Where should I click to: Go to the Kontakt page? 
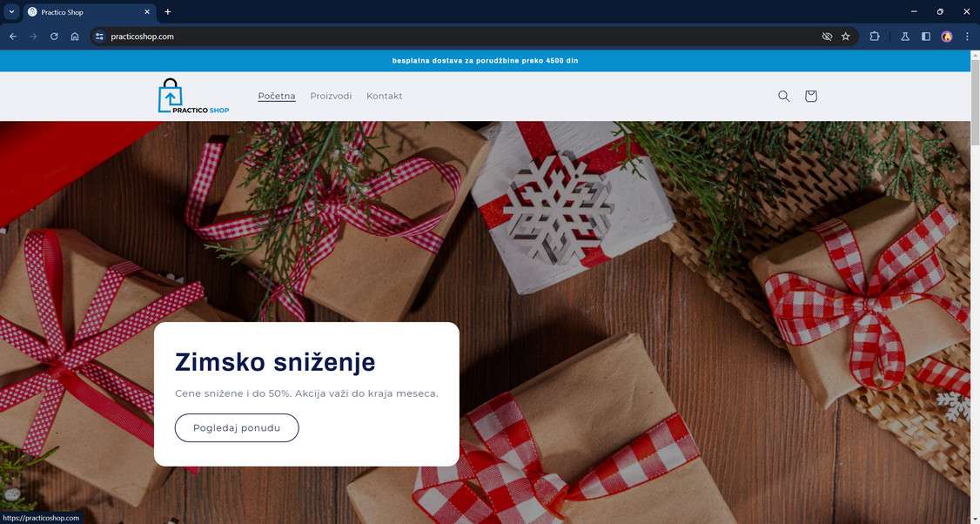point(385,96)
